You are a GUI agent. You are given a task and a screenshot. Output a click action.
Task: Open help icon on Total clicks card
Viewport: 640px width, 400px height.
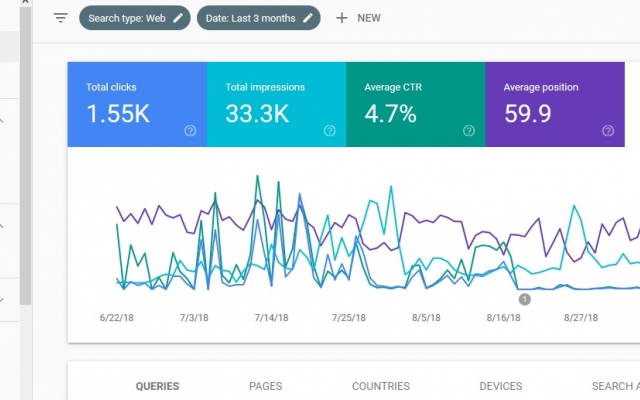190,131
